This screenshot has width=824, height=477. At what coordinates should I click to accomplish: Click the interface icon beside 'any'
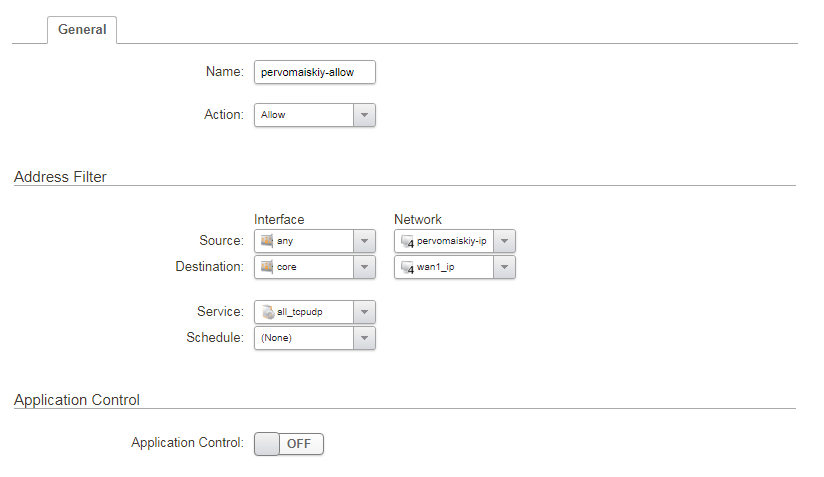pyautogui.click(x=267, y=241)
